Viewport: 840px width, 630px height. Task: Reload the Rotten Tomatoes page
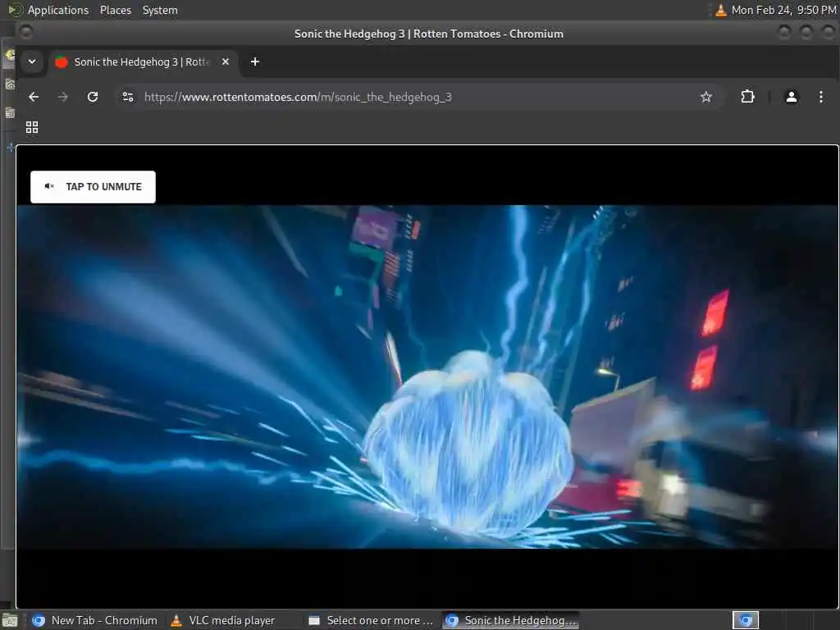click(93, 97)
